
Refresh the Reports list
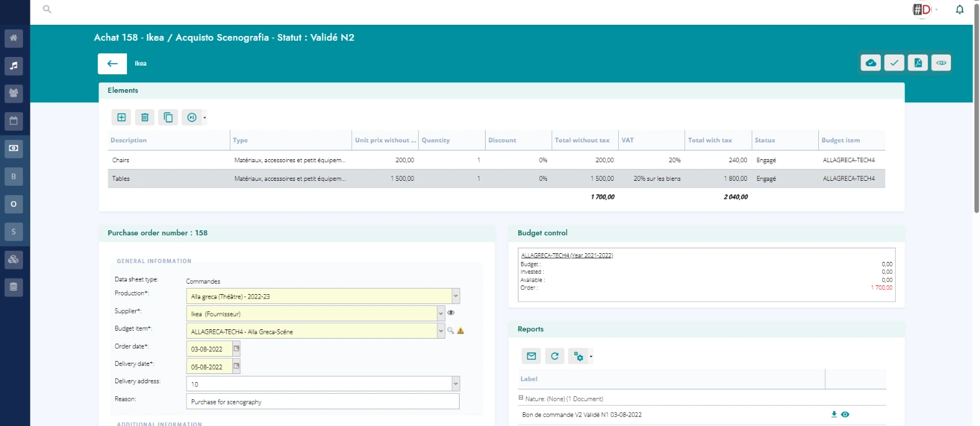pyautogui.click(x=554, y=356)
